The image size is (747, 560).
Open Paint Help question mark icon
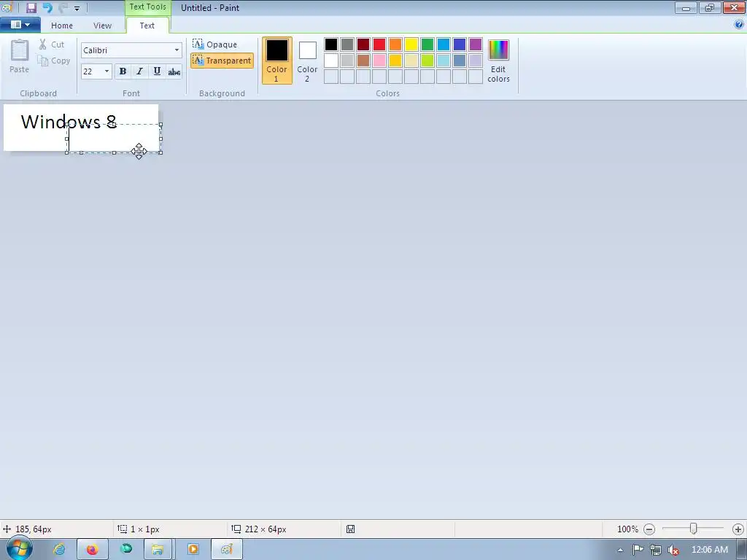click(739, 24)
